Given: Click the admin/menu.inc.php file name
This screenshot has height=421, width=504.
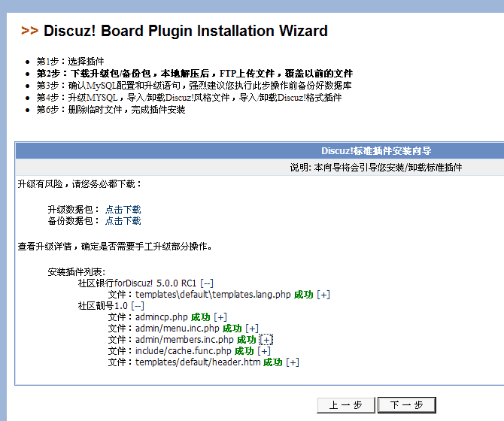Looking at the screenshot, I should click(177, 329).
